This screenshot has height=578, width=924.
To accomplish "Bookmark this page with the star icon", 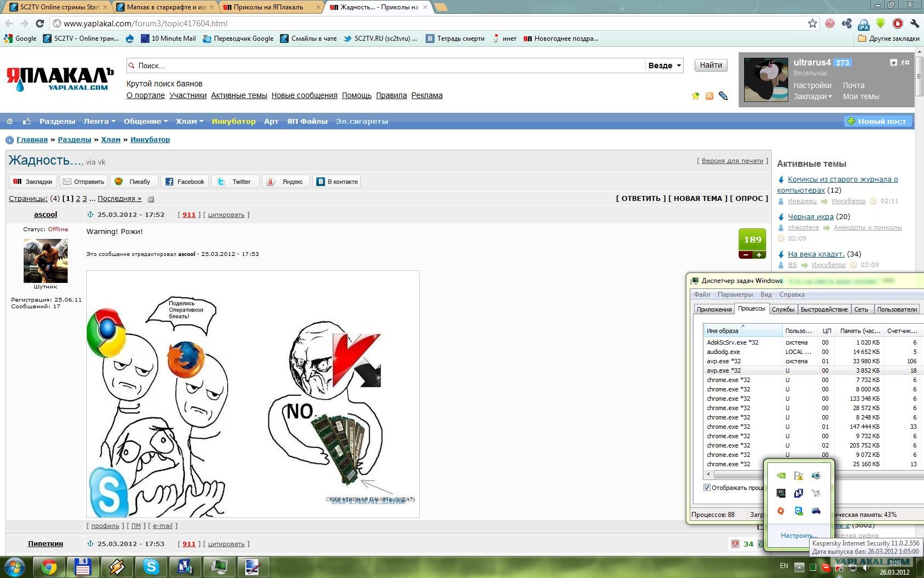I will click(x=812, y=23).
